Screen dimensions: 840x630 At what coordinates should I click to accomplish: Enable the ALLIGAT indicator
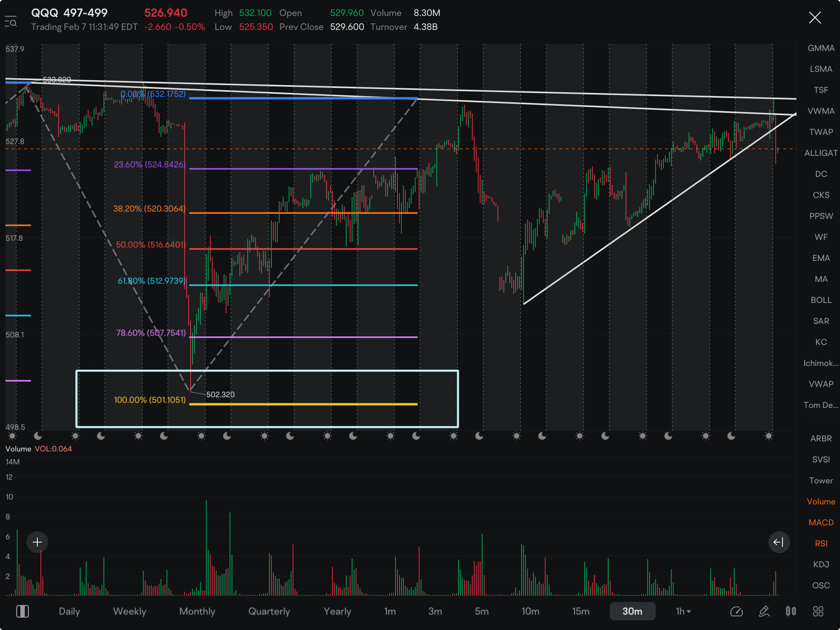[x=821, y=153]
